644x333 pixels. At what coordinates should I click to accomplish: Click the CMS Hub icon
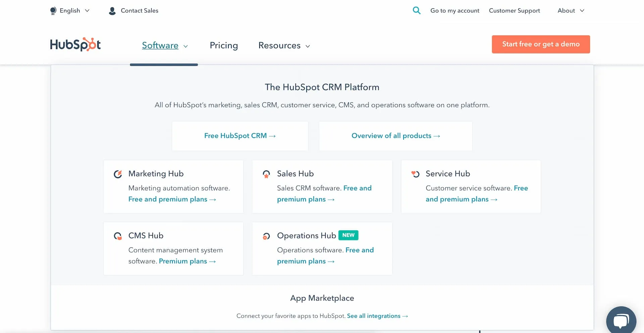coord(118,236)
